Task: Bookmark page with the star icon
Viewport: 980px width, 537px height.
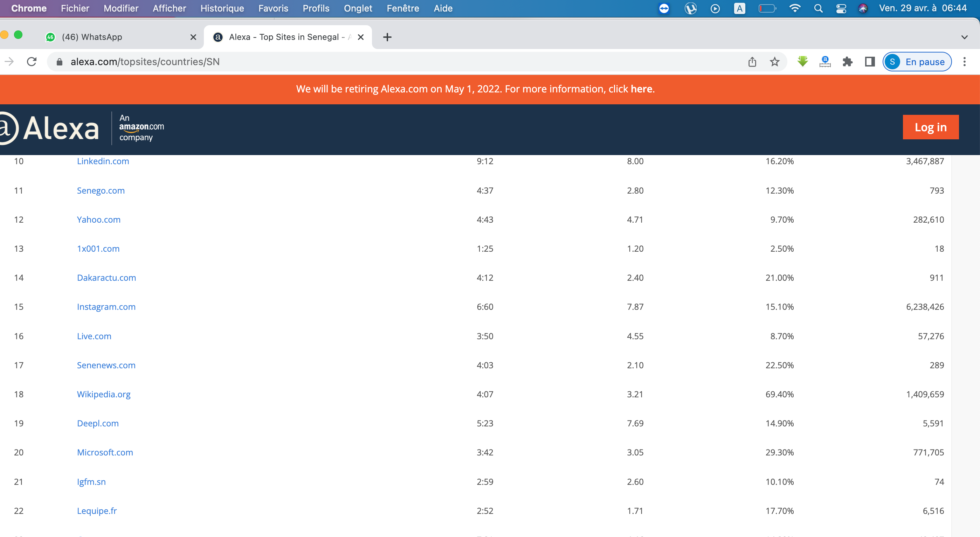Action: [x=774, y=62]
